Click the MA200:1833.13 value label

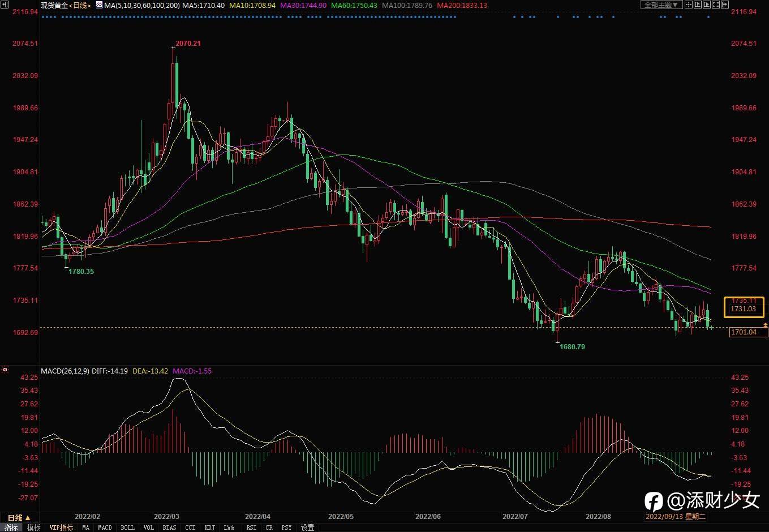click(462, 5)
